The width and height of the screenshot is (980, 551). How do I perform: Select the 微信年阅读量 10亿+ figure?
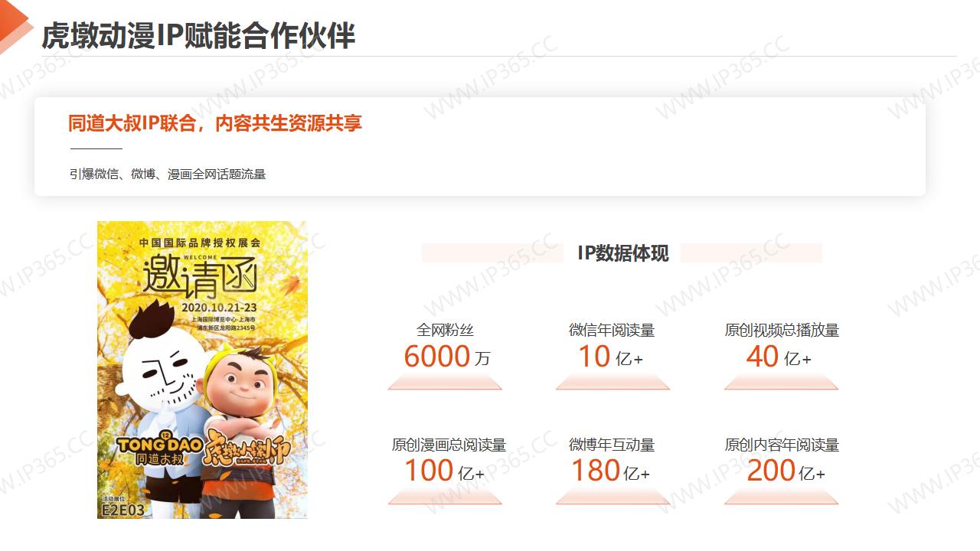click(610, 357)
